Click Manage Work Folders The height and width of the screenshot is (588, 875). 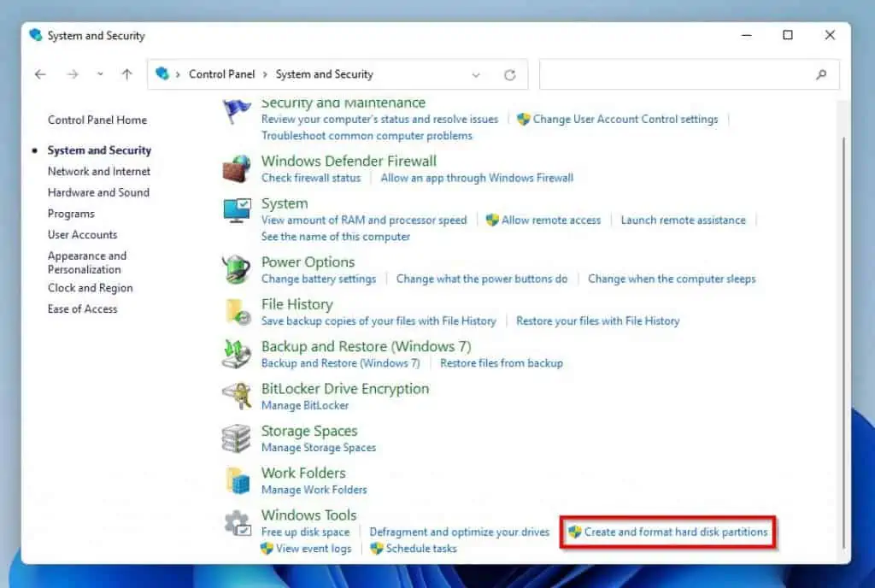[314, 490]
